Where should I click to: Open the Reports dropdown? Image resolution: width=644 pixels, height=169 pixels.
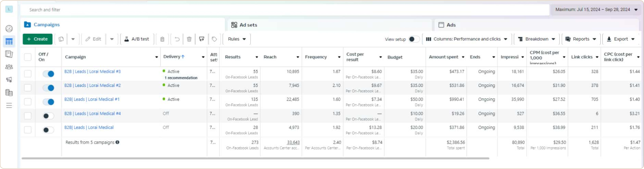coord(580,39)
